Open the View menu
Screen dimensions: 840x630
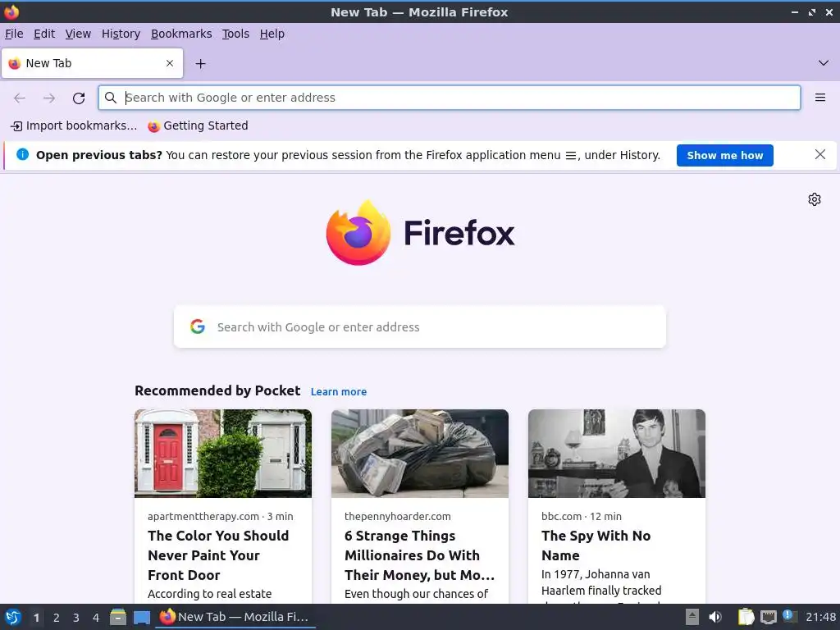(78, 34)
